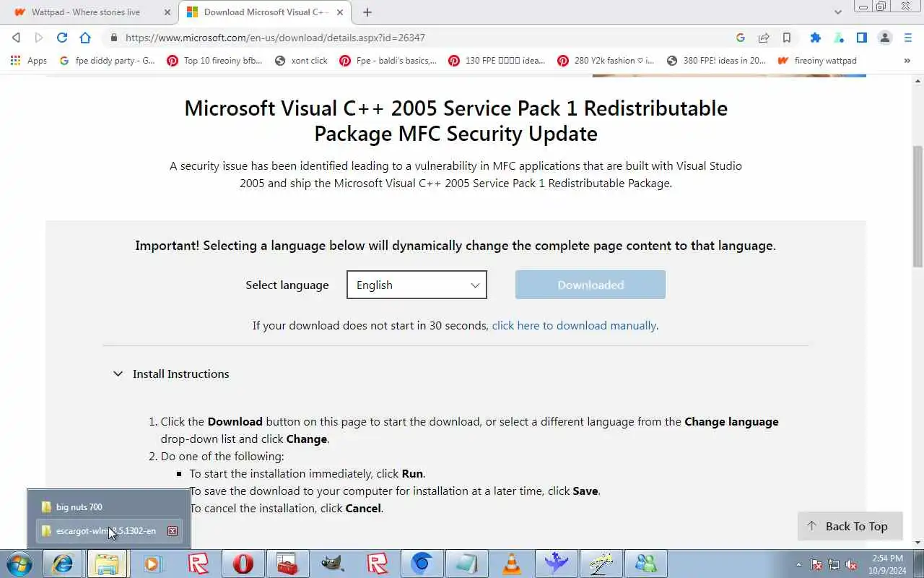Screen dimensions: 924x578
Task: Open a new browser tab
Action: point(367,12)
